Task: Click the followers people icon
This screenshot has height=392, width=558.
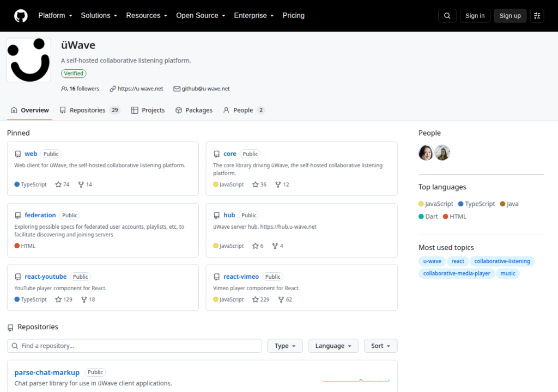Action: [x=64, y=89]
